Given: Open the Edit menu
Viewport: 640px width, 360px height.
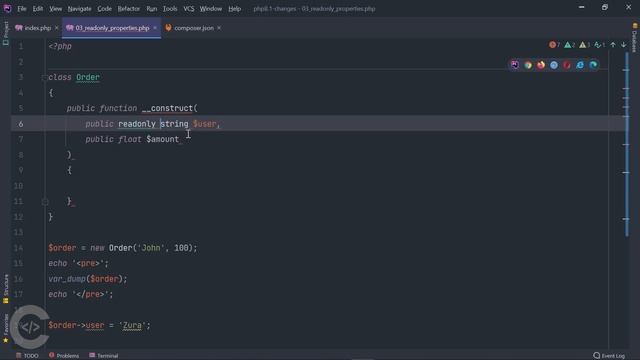Looking at the screenshot, I should click(38, 9).
